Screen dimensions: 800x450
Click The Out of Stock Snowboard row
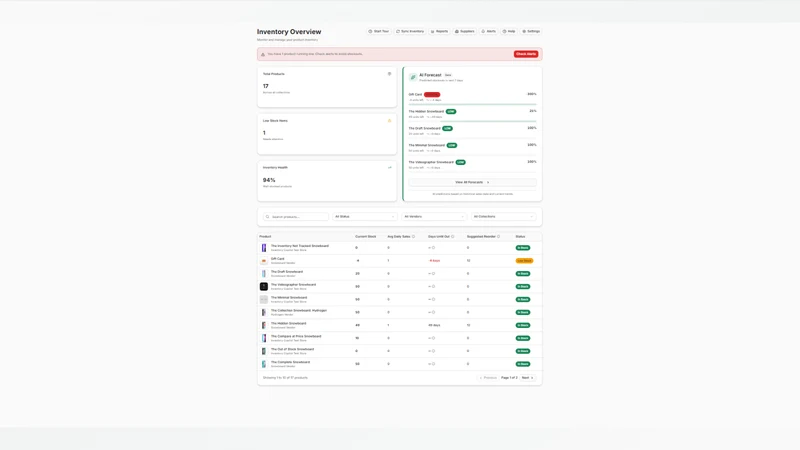tap(399, 351)
